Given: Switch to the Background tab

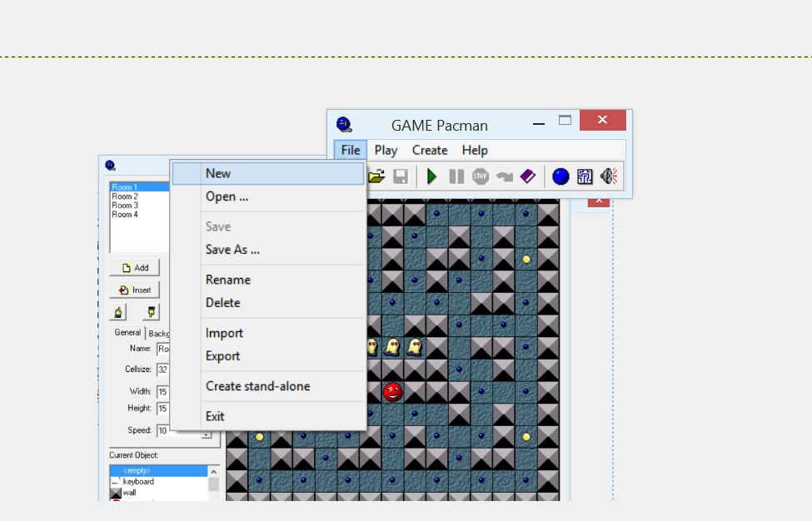Looking at the screenshot, I should pyautogui.click(x=158, y=334).
